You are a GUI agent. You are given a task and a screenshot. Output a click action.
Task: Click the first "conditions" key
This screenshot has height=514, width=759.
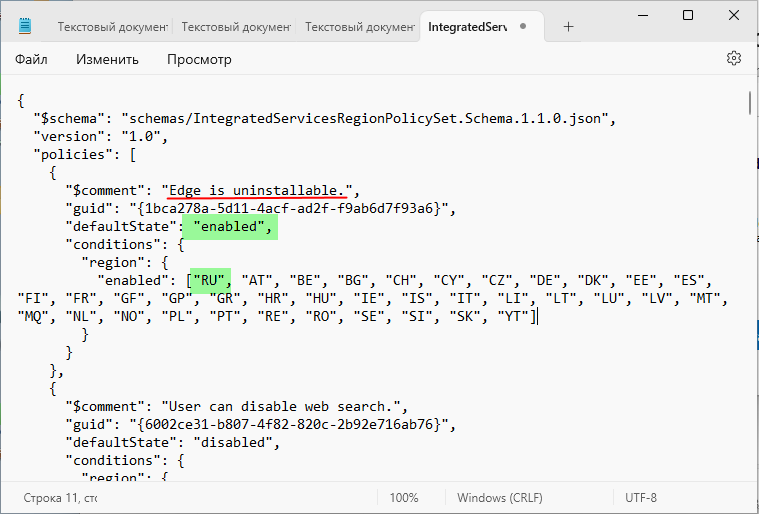[x=117, y=244]
